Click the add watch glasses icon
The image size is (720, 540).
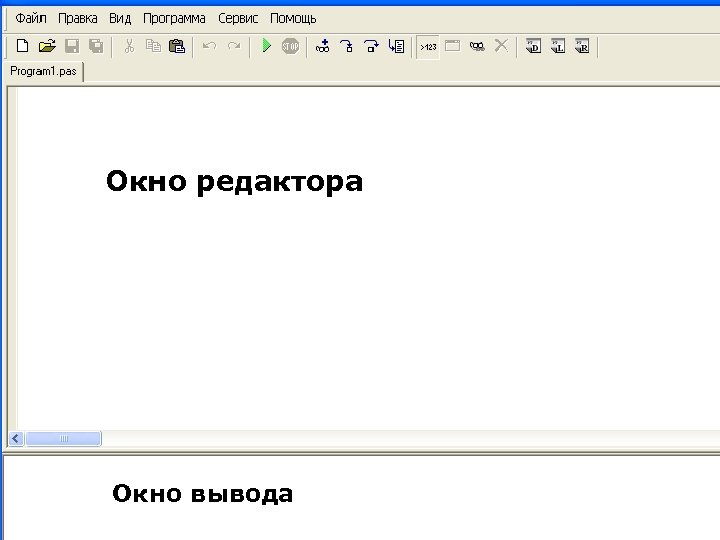coord(322,46)
